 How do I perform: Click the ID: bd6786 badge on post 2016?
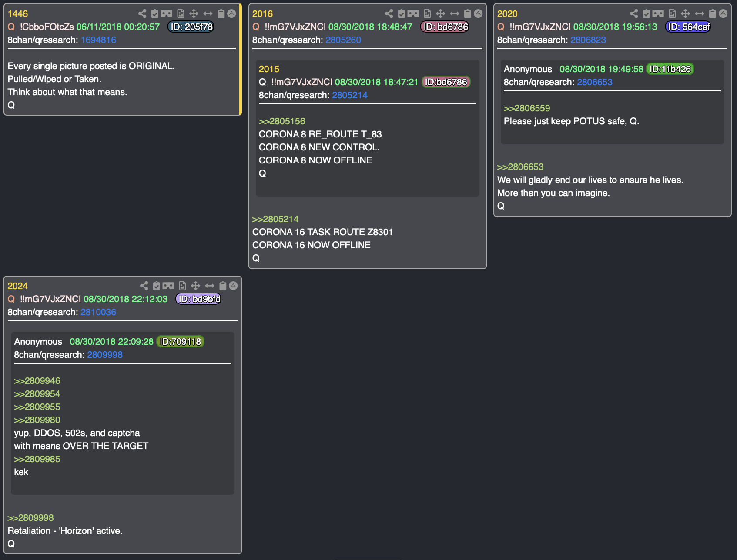point(445,27)
